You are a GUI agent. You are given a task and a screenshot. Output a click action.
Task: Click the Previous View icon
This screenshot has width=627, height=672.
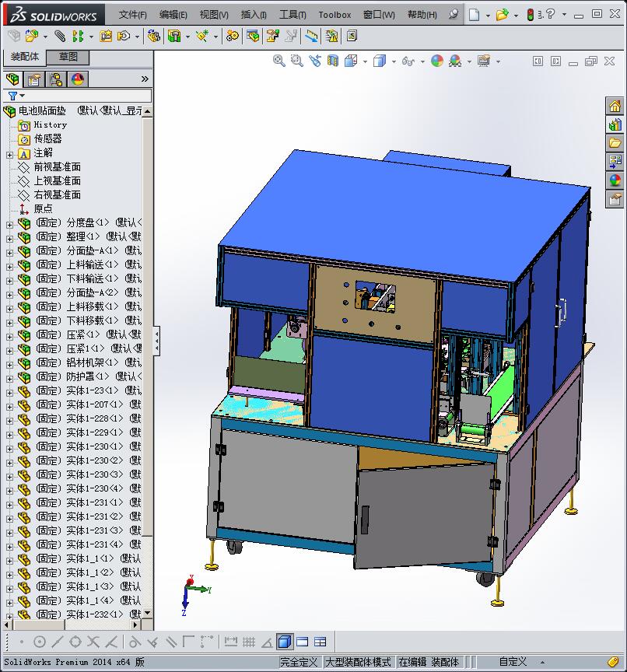[x=315, y=61]
